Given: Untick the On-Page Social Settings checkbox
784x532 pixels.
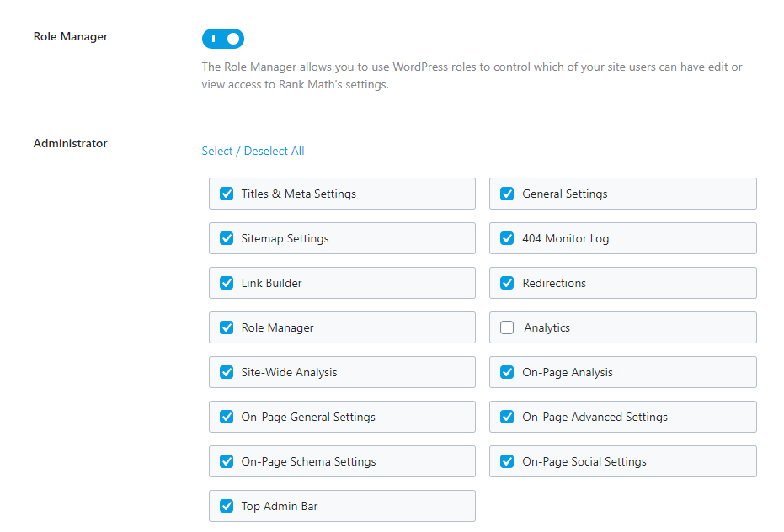Looking at the screenshot, I should point(507,461).
